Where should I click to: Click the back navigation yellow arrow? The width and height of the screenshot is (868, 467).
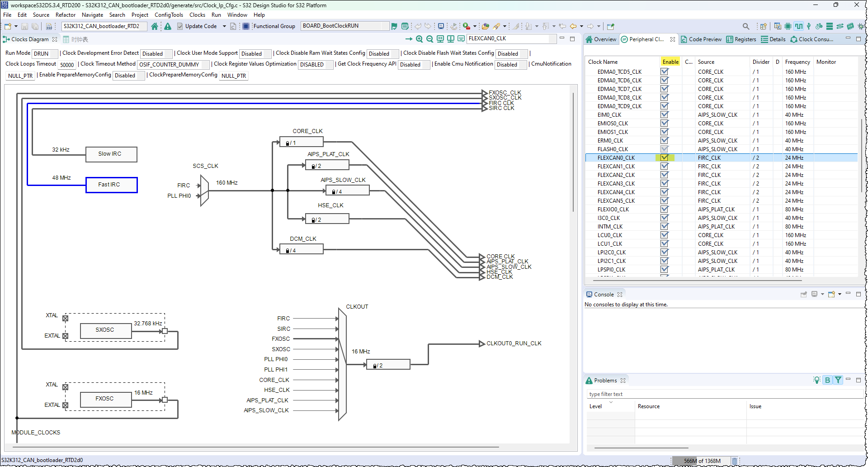point(573,26)
